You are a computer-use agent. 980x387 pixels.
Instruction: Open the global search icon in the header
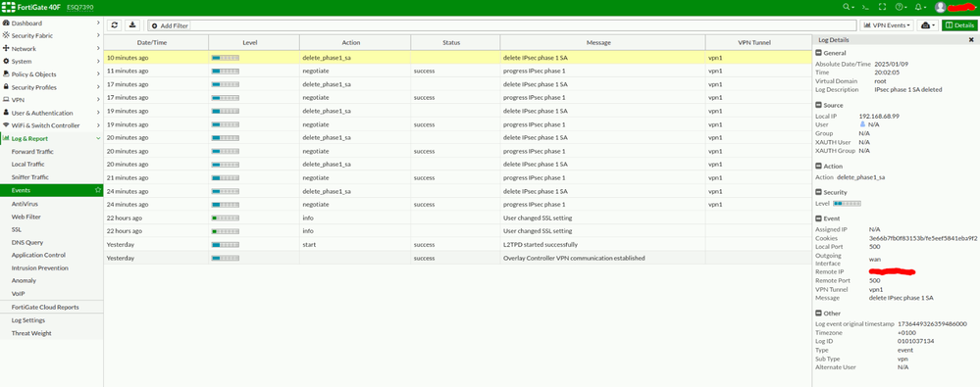849,7
